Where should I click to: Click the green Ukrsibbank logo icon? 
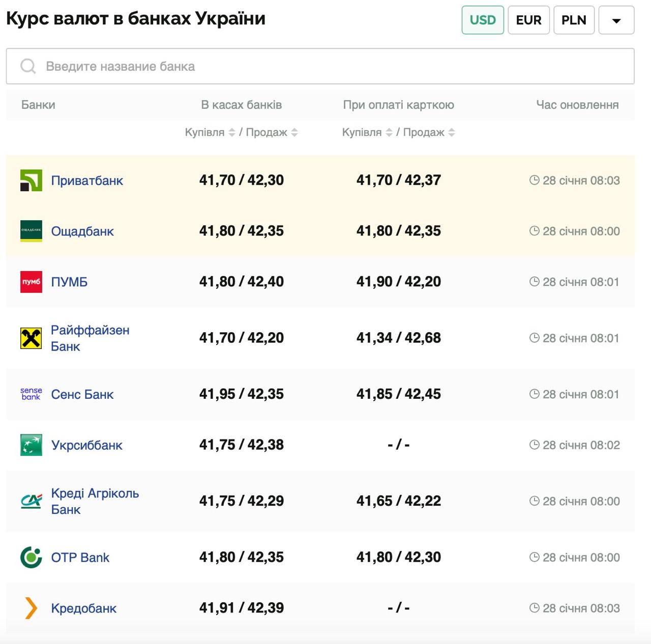[31, 445]
